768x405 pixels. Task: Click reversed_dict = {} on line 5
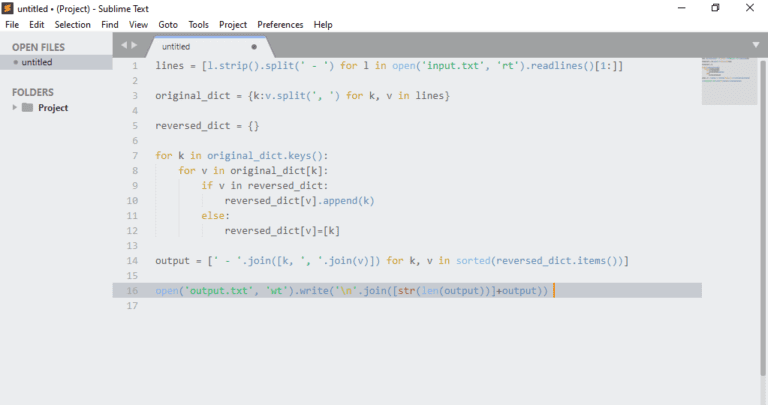(x=207, y=126)
